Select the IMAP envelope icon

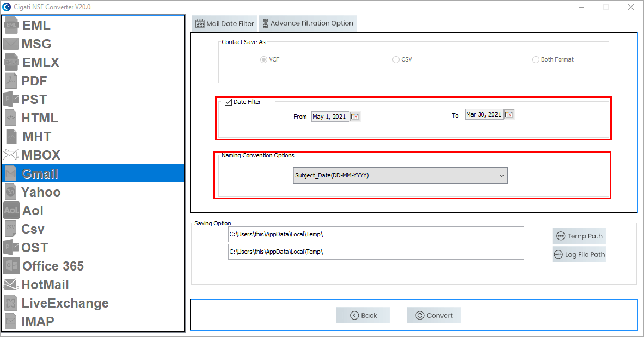point(11,321)
